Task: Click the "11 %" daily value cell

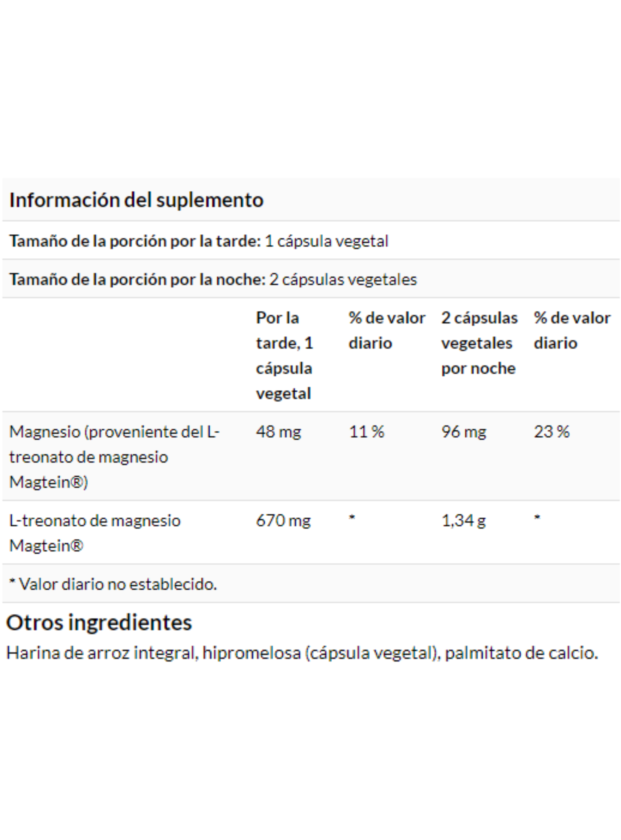Action: [367, 431]
